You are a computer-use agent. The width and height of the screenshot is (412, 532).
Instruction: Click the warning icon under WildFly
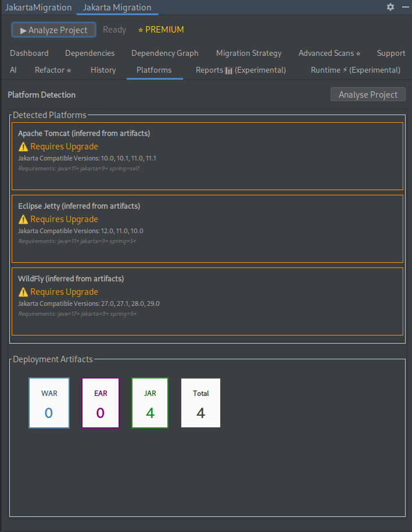pos(23,292)
